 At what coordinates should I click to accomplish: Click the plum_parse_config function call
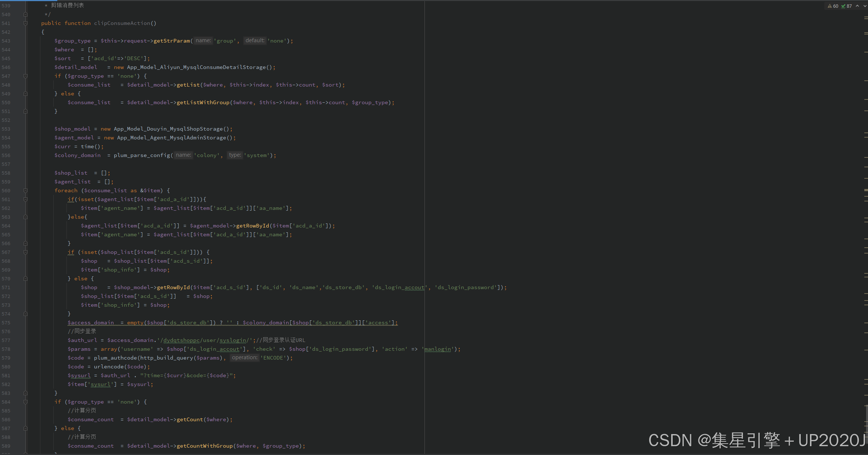pos(142,155)
